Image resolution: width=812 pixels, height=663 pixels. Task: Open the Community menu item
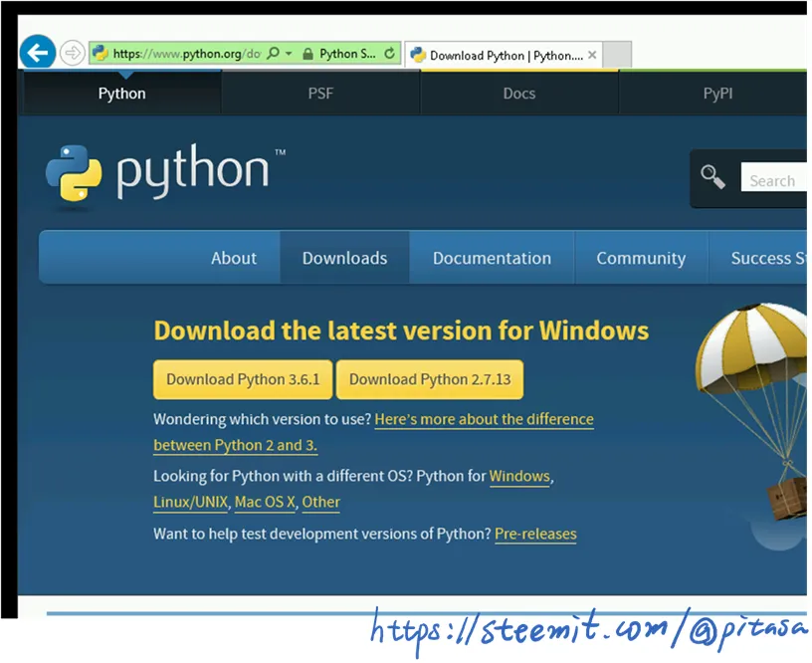641,258
